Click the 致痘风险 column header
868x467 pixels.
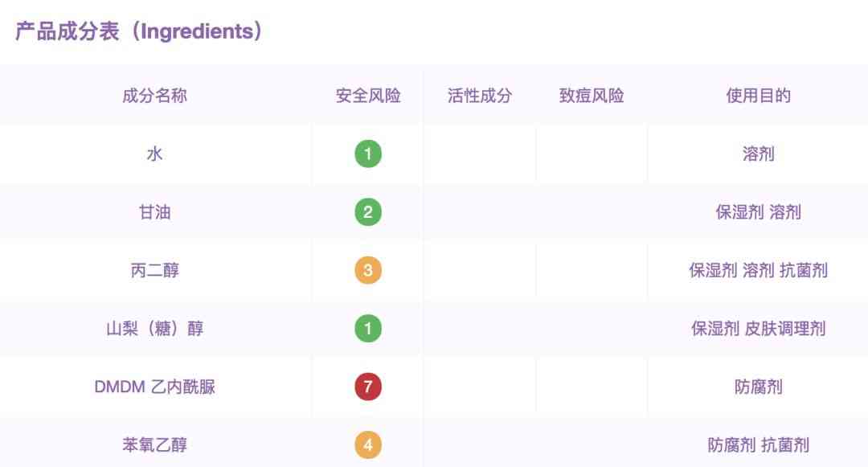(x=592, y=96)
